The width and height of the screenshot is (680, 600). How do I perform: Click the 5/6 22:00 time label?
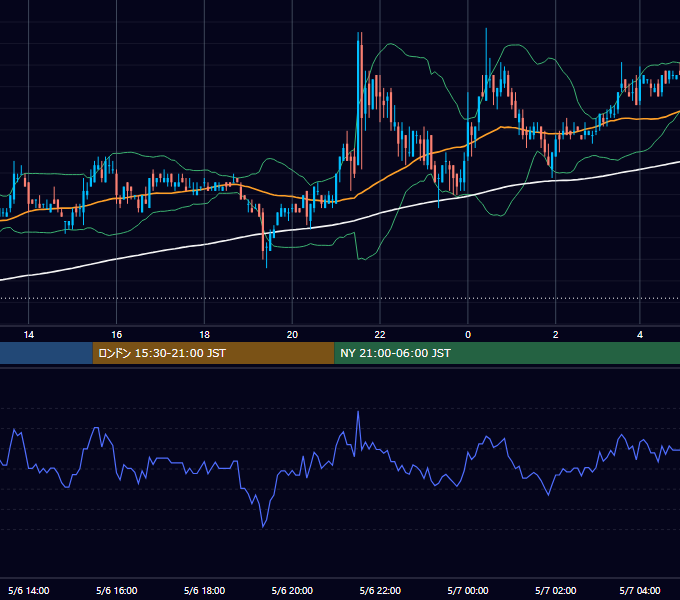point(380,590)
